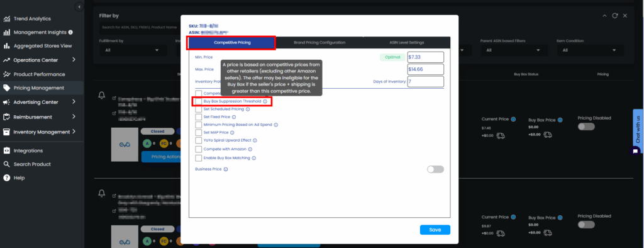The width and height of the screenshot is (644, 248).
Task: Click the Management Insights info icon
Action: point(70,32)
